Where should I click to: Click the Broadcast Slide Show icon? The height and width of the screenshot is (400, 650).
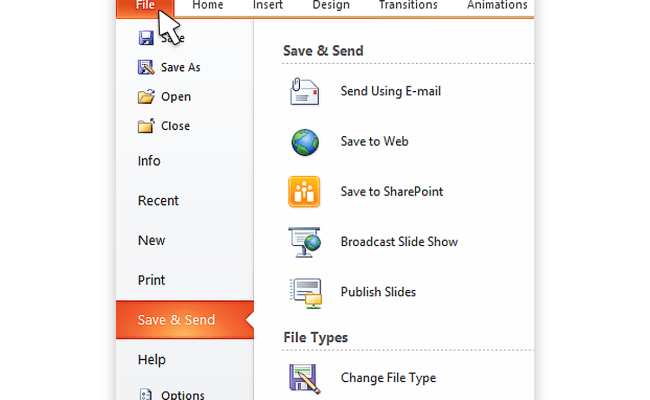(x=305, y=242)
